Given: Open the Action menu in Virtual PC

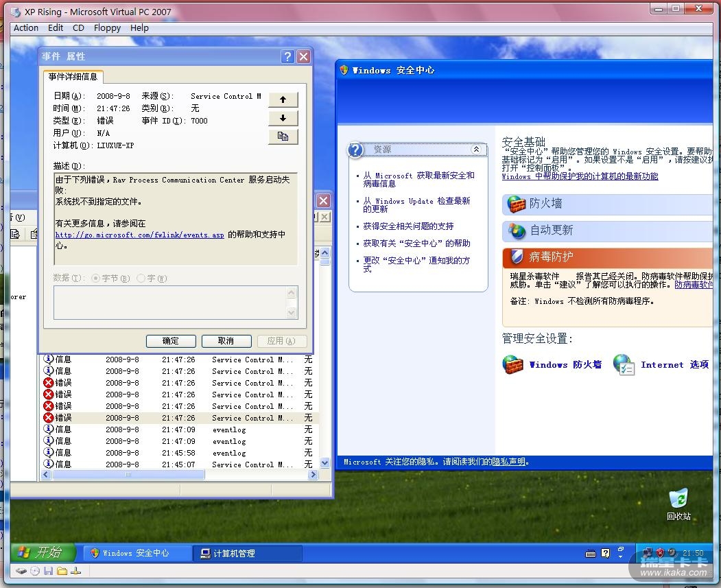Looking at the screenshot, I should pyautogui.click(x=26, y=28).
